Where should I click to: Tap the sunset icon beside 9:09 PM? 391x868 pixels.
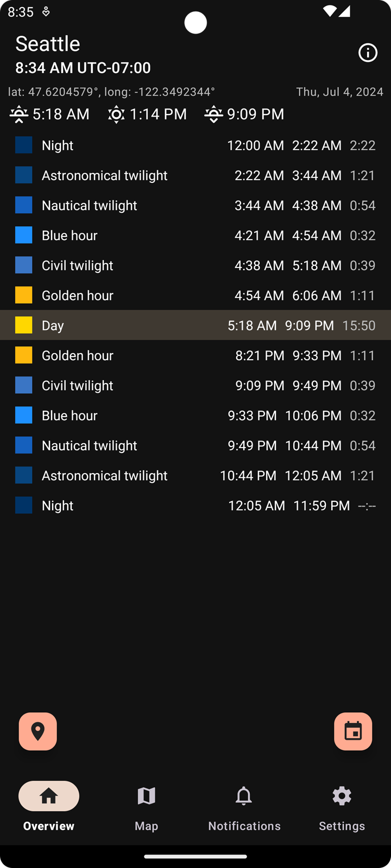coord(213,114)
